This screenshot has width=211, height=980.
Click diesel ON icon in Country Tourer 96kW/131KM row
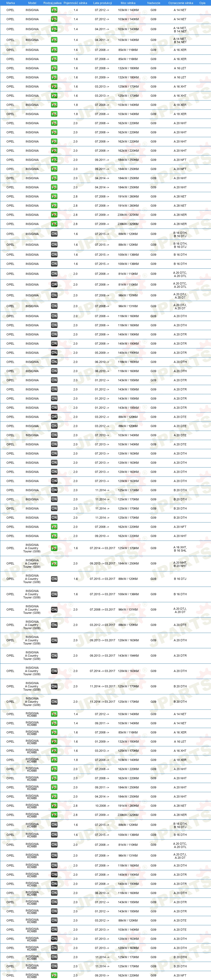pos(54,610)
